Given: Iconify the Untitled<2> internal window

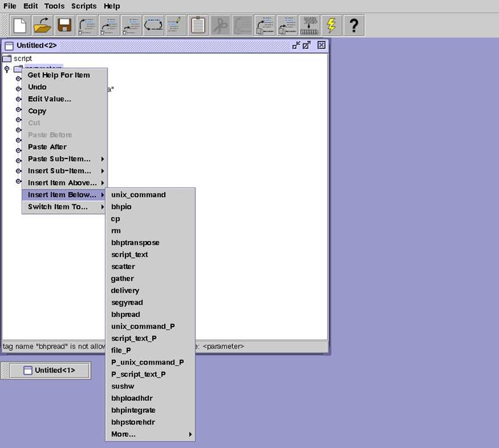Looking at the screenshot, I should [x=297, y=45].
